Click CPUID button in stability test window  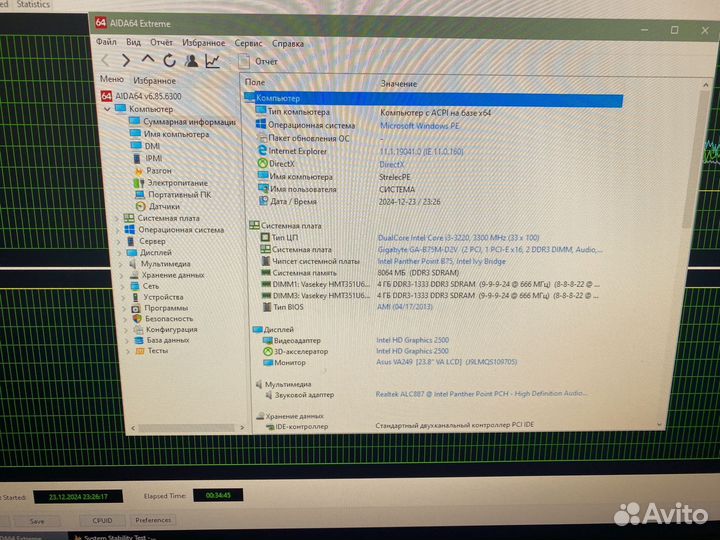(x=102, y=520)
